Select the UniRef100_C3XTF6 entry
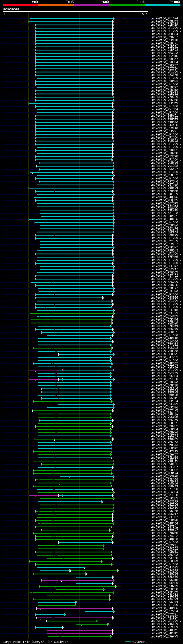 (164, 75)
